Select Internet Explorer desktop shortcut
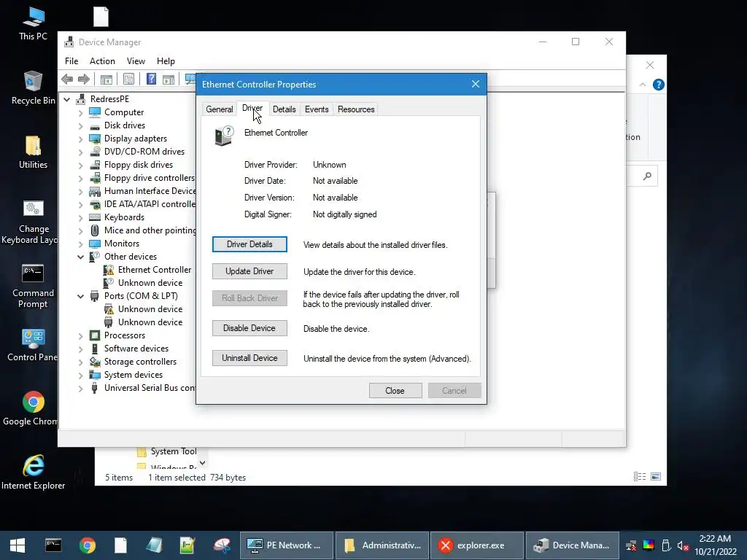The height and width of the screenshot is (560, 747). 33,472
